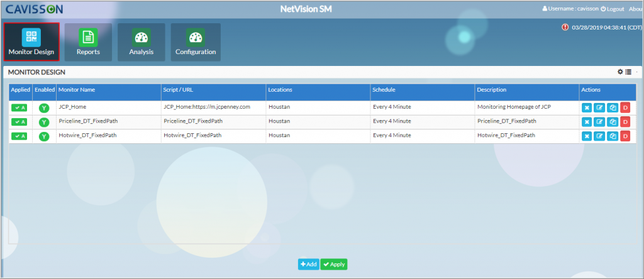Click the red alert icon near date
The image size is (644, 279).
pyautogui.click(x=565, y=27)
